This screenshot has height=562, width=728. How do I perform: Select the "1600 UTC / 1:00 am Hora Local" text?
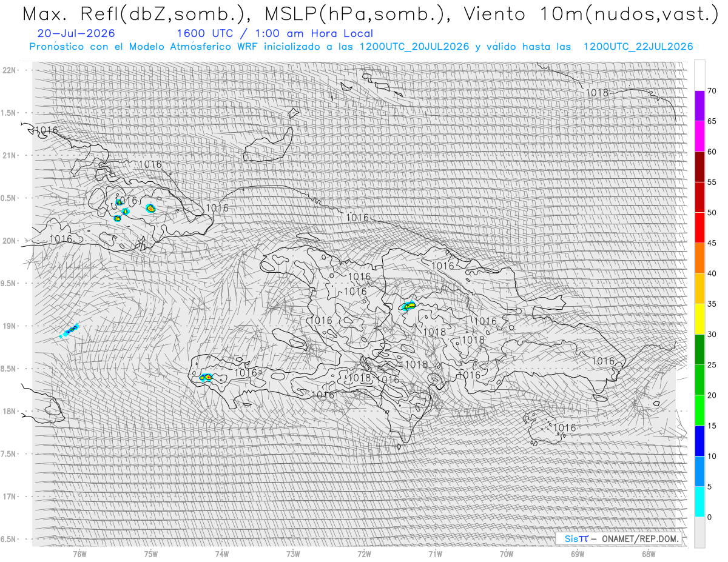click(x=275, y=33)
